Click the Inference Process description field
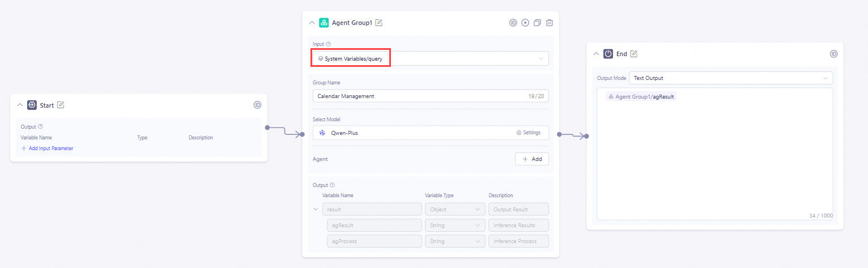The image size is (868, 268). (x=518, y=241)
